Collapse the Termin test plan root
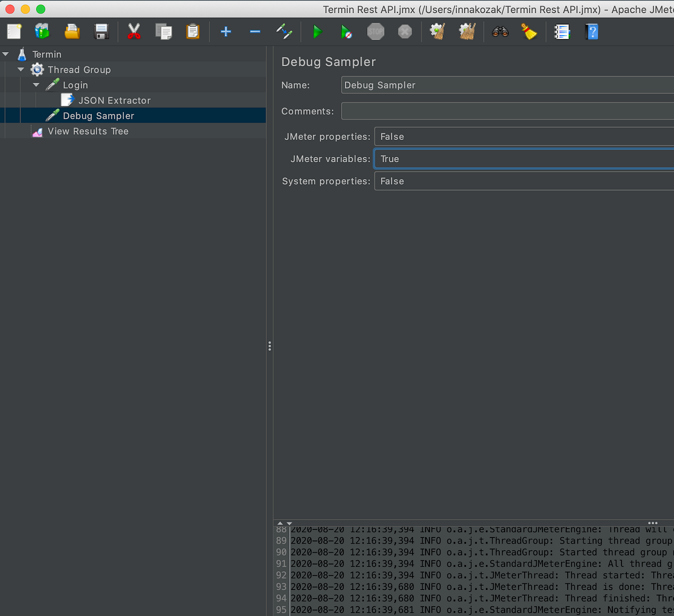 tap(5, 54)
